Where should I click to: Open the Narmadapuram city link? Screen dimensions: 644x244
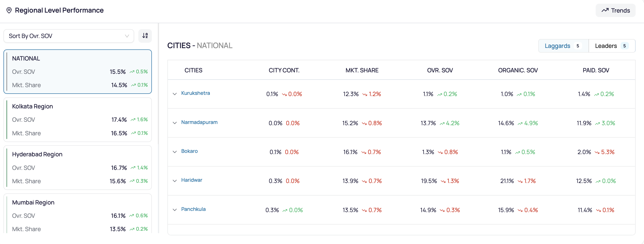tap(199, 122)
